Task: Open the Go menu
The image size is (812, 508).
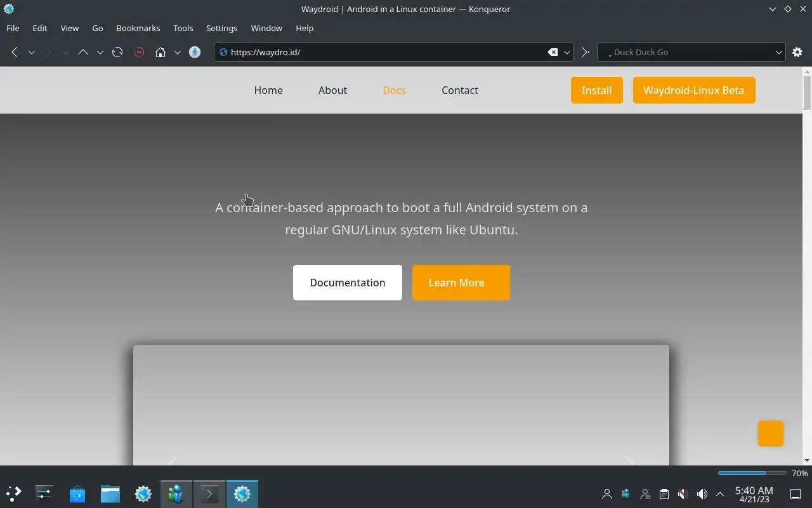Action: click(x=97, y=28)
